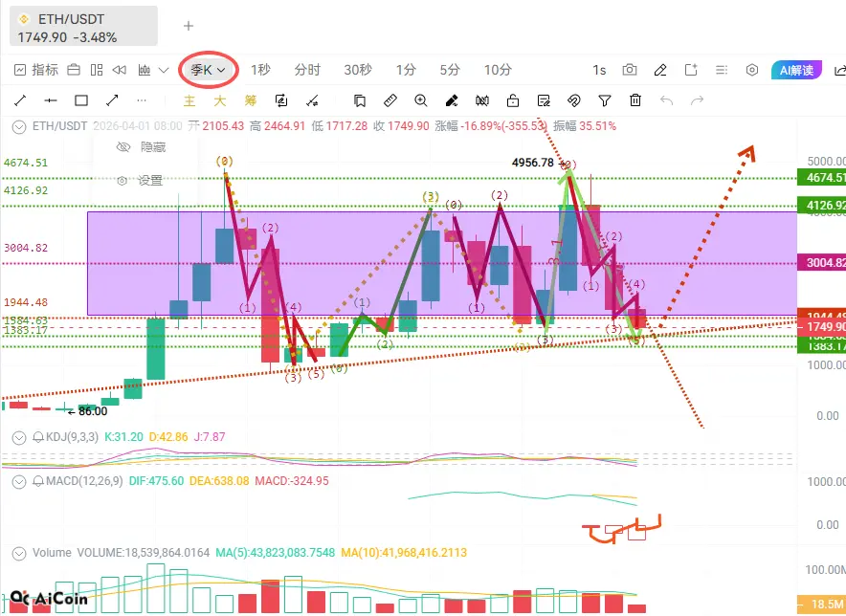Collapse the KDJ(9,3,3) indicator panel
Screen dimensions: 846x616
coord(19,437)
